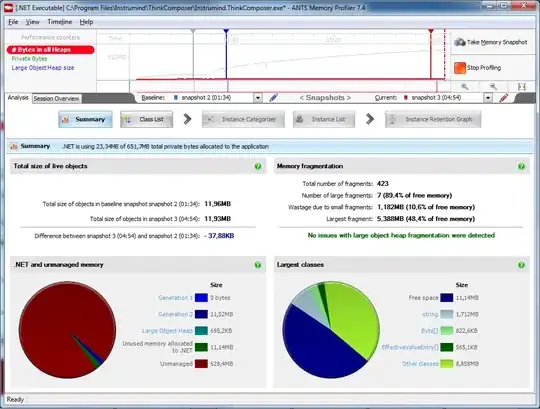
Task: Click the red pencil rename current icon
Action: tap(503, 98)
